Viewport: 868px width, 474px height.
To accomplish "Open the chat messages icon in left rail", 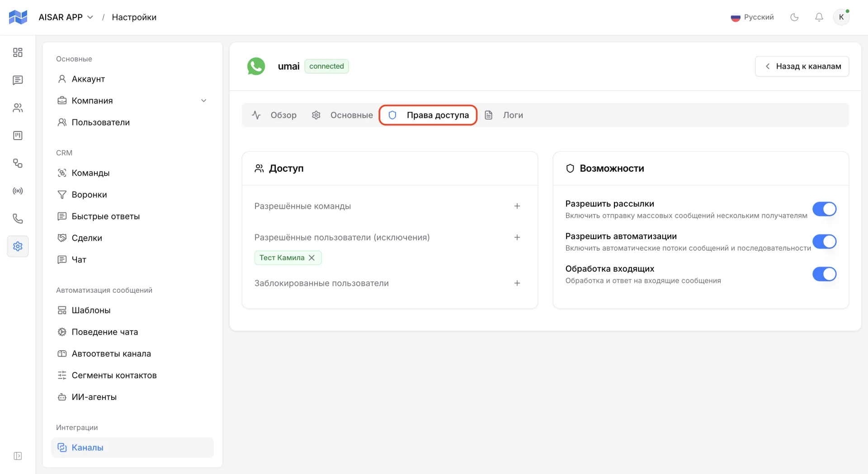I will pyautogui.click(x=18, y=80).
